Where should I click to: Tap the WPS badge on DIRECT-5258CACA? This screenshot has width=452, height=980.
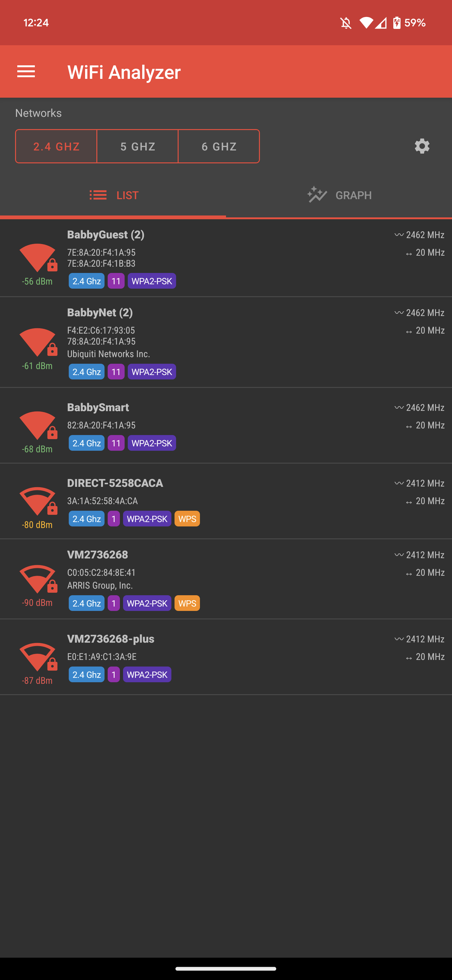coord(187,519)
